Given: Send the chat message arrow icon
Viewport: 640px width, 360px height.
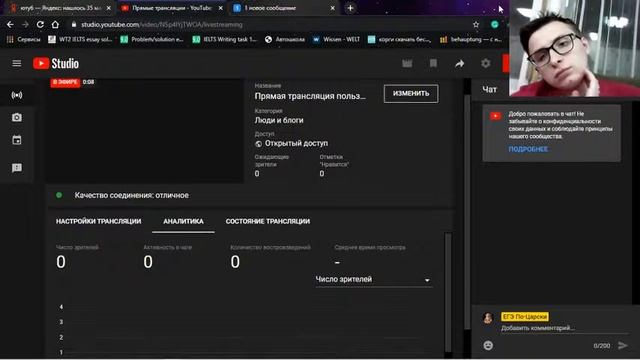Looking at the screenshot, I should tap(623, 345).
